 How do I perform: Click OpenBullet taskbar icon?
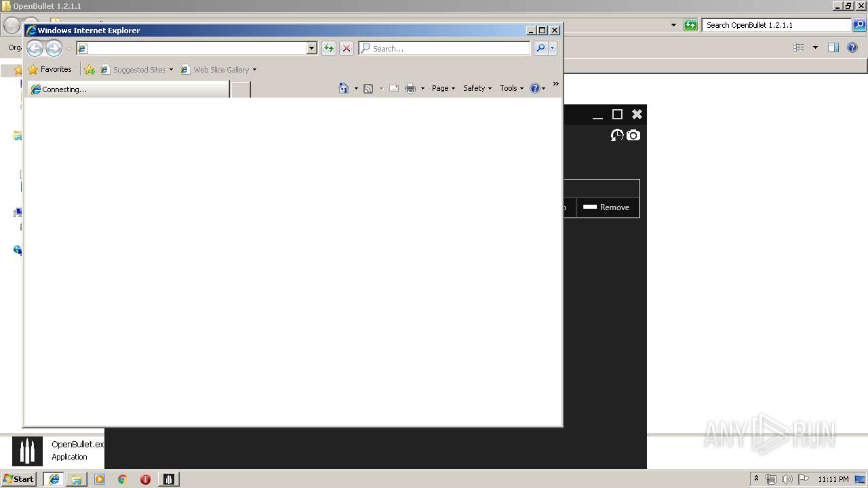coord(169,479)
